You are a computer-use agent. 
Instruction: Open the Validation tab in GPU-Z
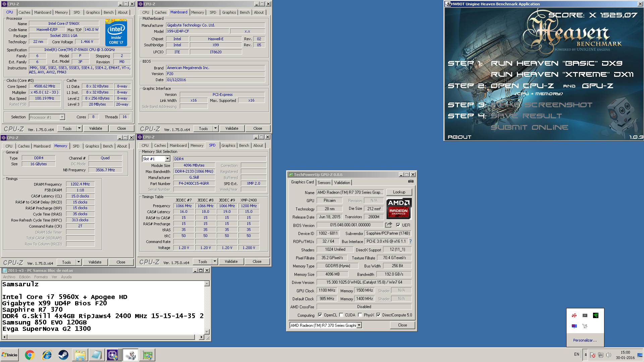point(342,183)
